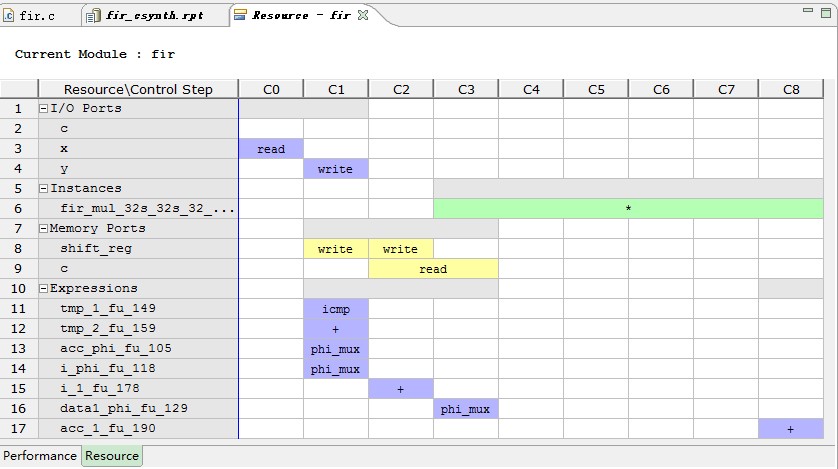Click the Resource tab icon
This screenshot has height=469, width=838.
pos(240,15)
